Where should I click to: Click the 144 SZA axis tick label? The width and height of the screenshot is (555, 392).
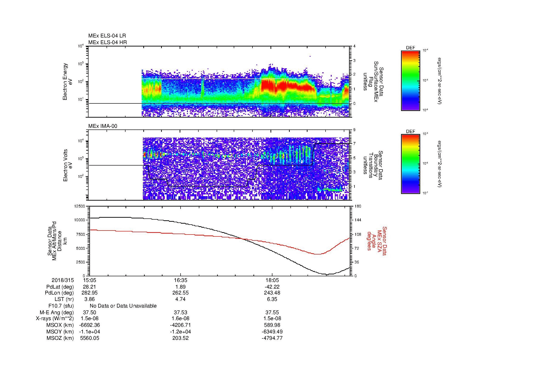tap(358, 220)
